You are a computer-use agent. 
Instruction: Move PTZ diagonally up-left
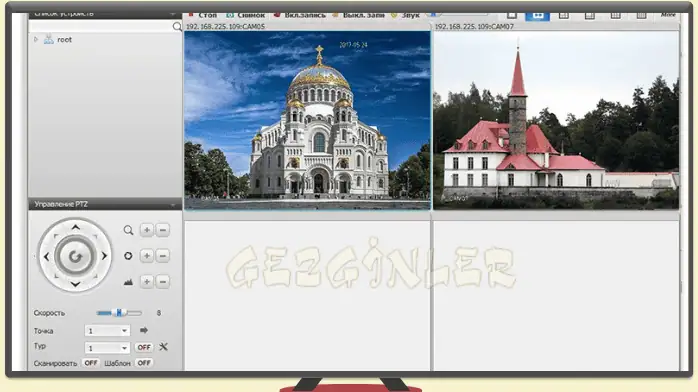(56, 236)
